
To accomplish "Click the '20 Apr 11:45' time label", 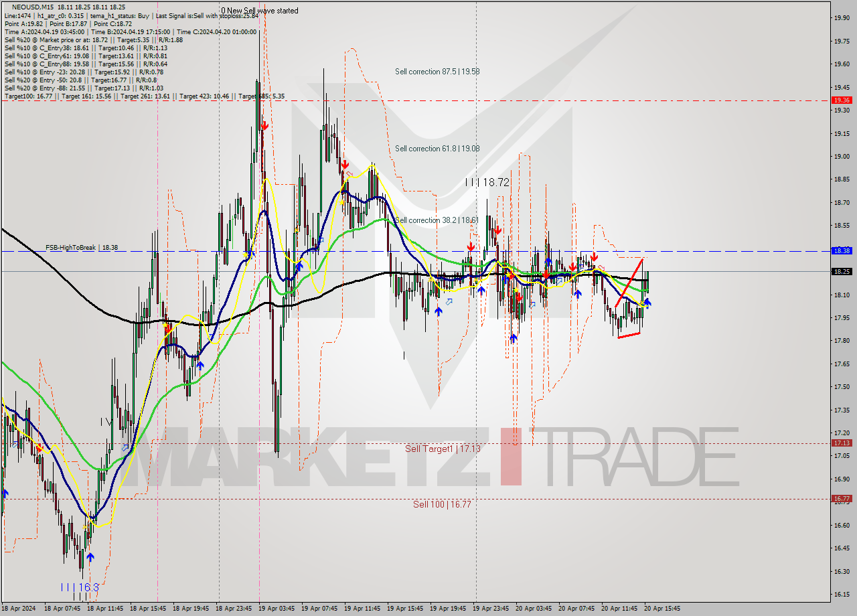I will [620, 609].
